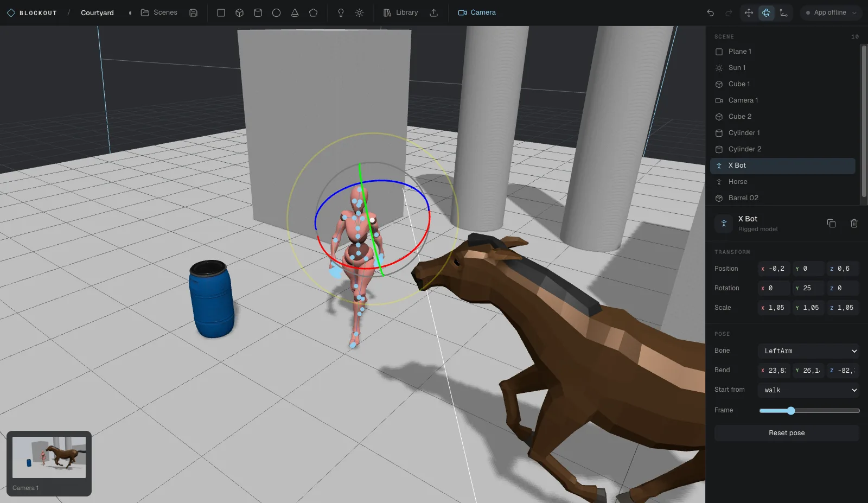Screen dimensions: 868x503
Task: Select Camera 1 in scene list
Action: (x=782, y=100)
